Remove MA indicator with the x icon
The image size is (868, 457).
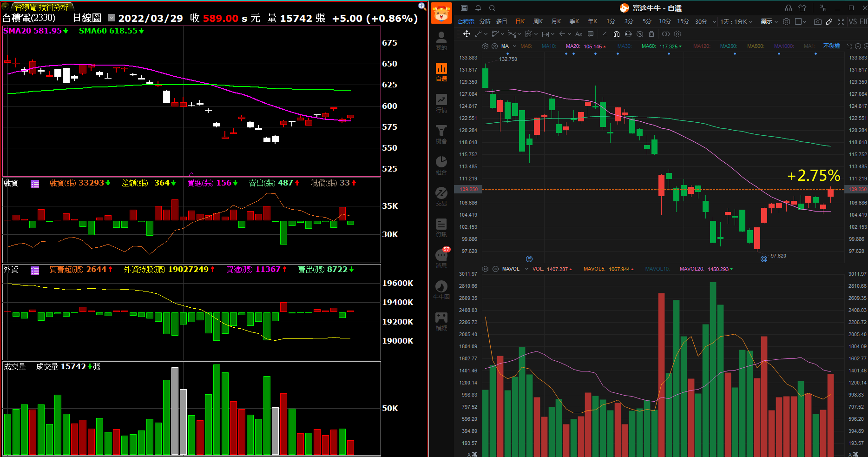[494, 46]
